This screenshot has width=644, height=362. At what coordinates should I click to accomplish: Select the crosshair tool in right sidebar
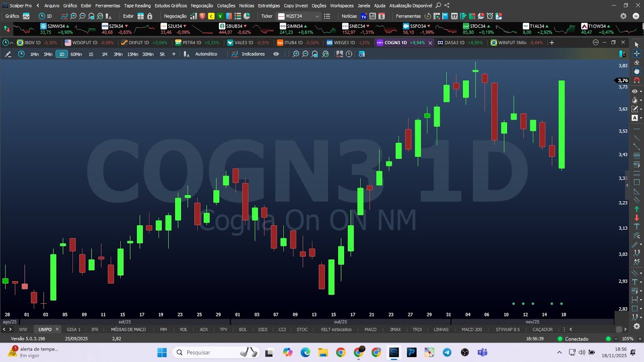(x=636, y=54)
